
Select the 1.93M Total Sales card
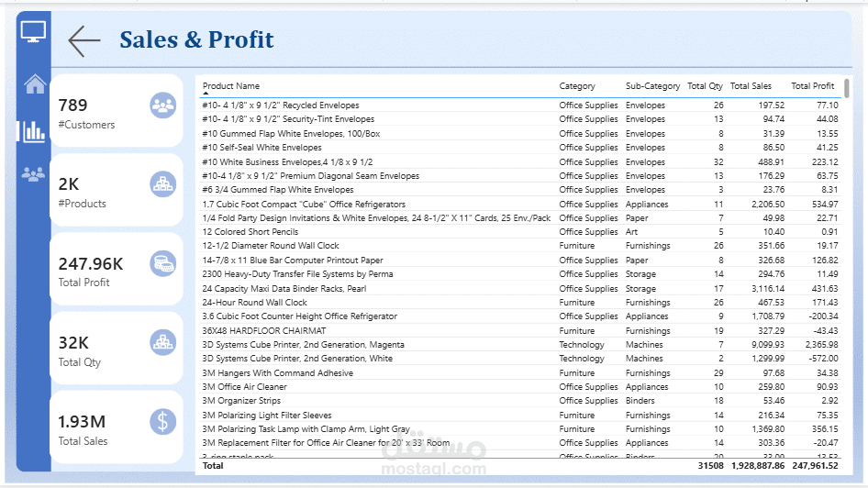pos(117,427)
